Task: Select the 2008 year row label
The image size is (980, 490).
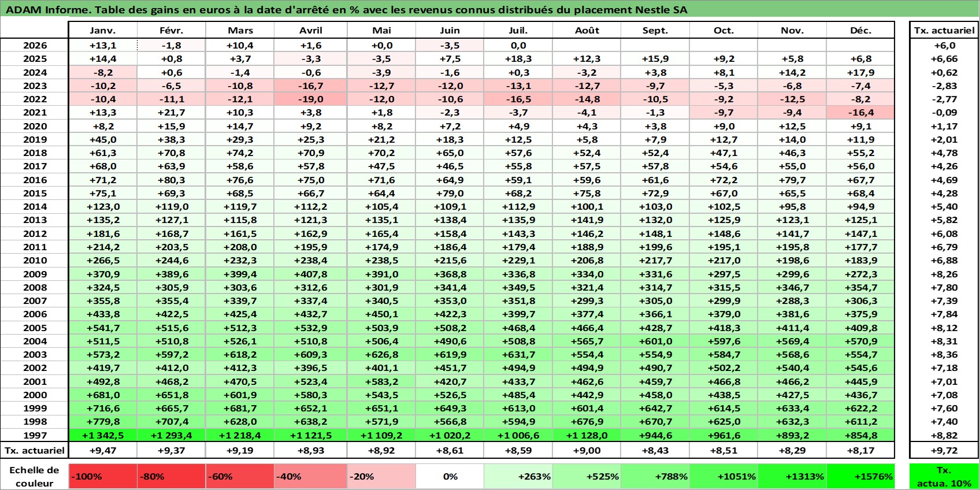Action: (x=35, y=287)
